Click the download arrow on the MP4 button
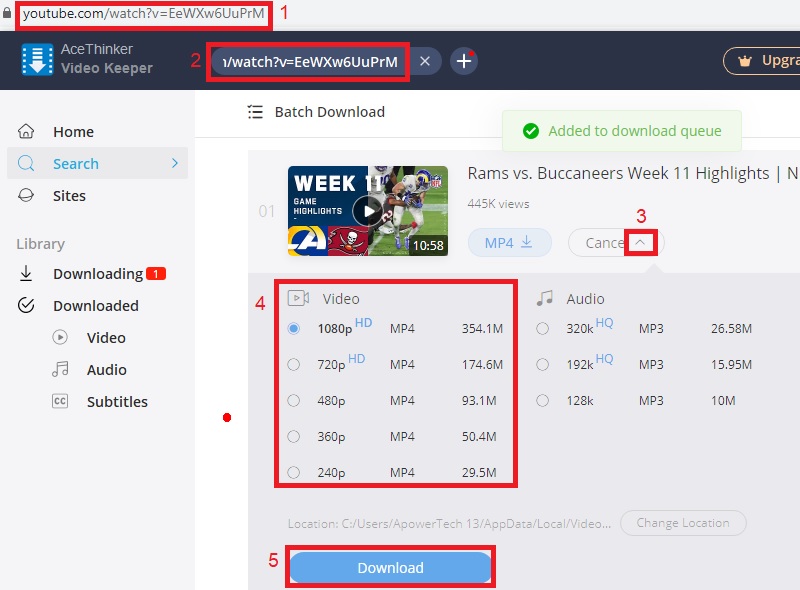Image resolution: width=800 pixels, height=590 pixels. tap(527, 242)
